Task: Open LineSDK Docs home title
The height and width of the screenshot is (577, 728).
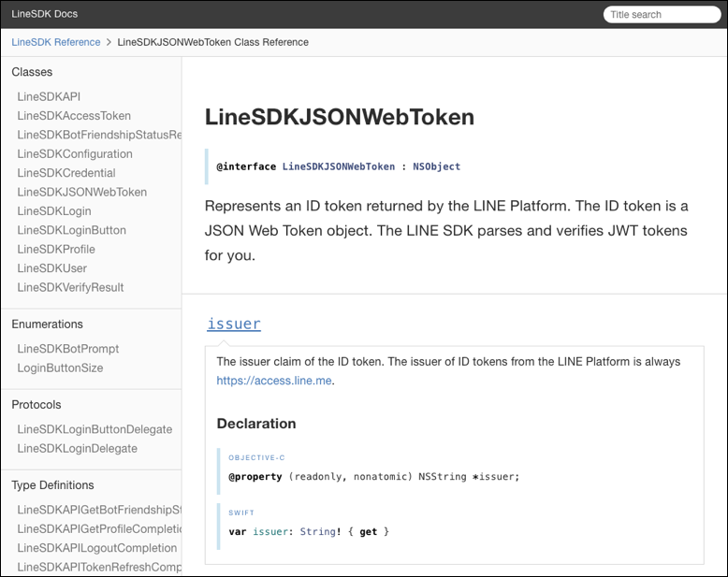Action: point(45,14)
